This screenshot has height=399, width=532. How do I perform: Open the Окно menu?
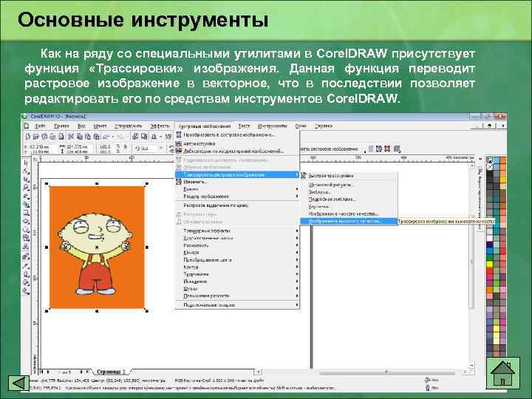[301, 126]
